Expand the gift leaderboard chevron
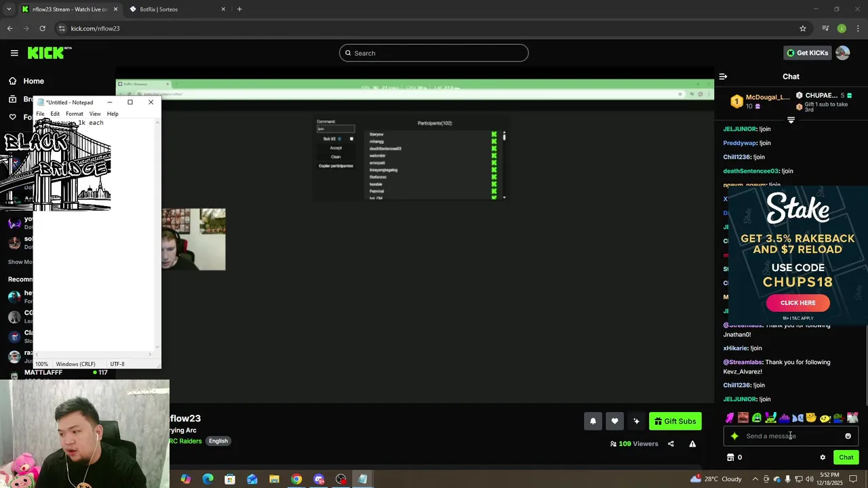Image resolution: width=868 pixels, height=488 pixels. 791,120
